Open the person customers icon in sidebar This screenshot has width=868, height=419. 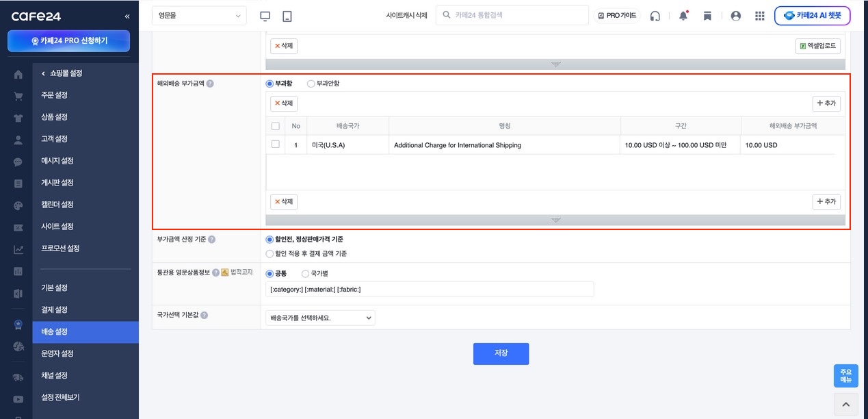(18, 140)
